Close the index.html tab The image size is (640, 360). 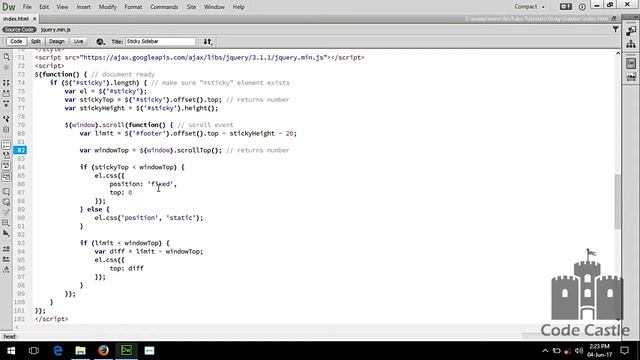pos(35,19)
